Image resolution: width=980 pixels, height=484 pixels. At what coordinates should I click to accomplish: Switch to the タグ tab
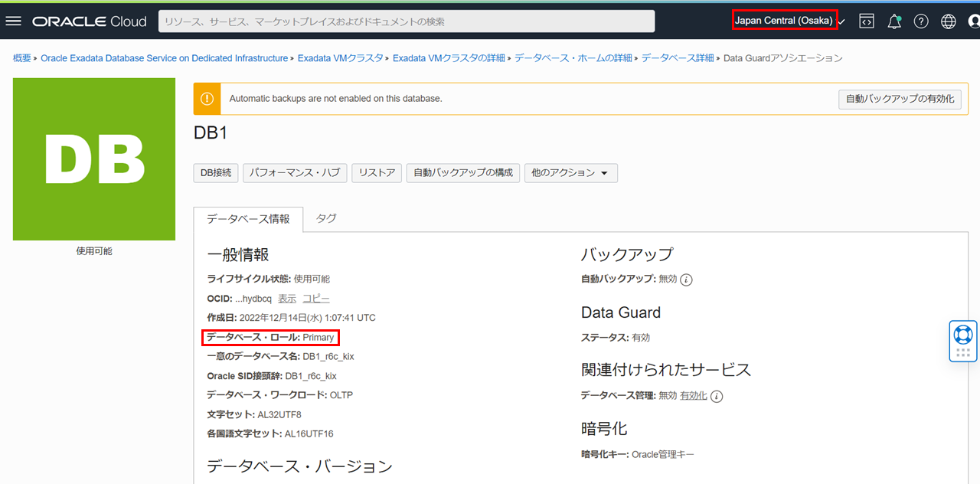326,218
